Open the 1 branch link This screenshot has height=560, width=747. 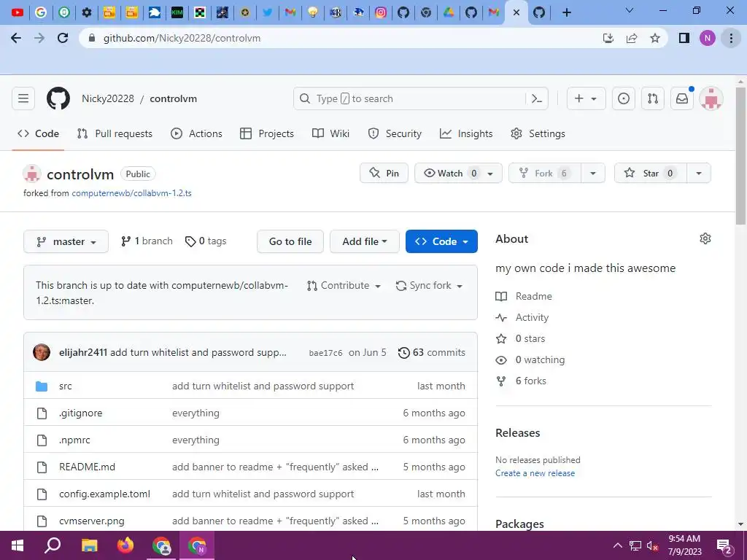pos(147,241)
